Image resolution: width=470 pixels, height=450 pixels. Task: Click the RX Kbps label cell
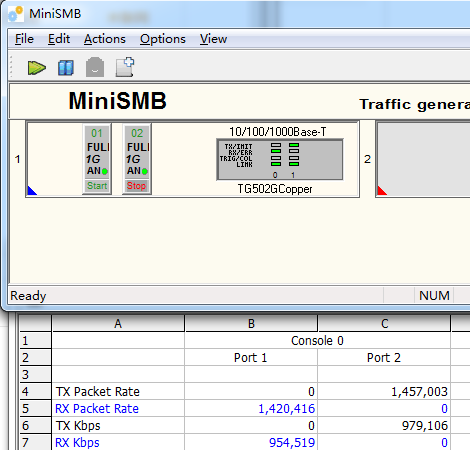(118, 442)
